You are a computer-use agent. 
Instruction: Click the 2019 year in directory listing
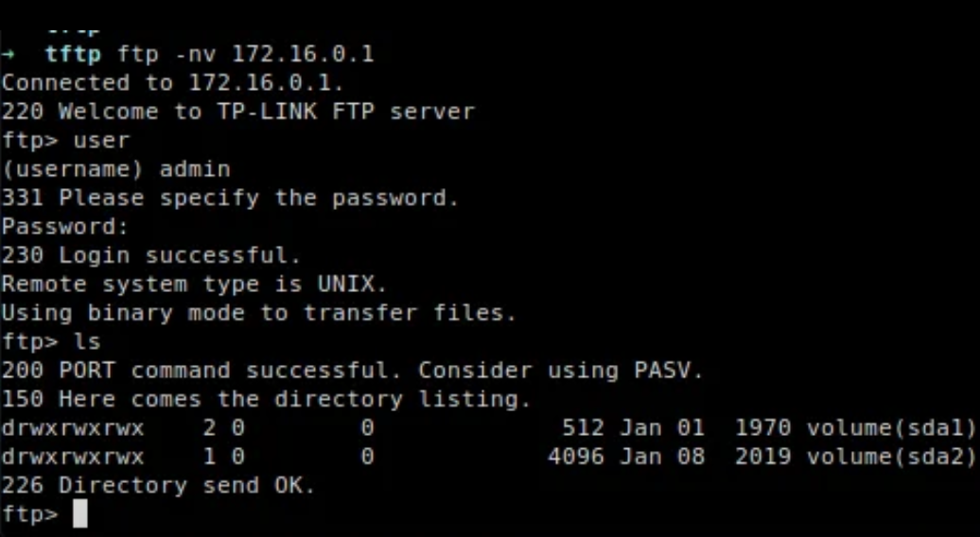click(x=762, y=458)
